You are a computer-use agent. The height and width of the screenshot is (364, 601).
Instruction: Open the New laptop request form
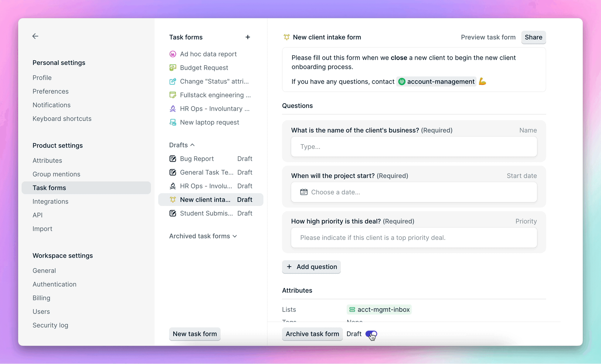(x=211, y=122)
